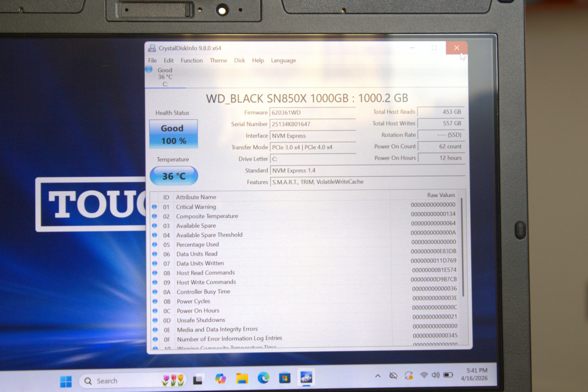Open the Theme menu

(x=218, y=60)
